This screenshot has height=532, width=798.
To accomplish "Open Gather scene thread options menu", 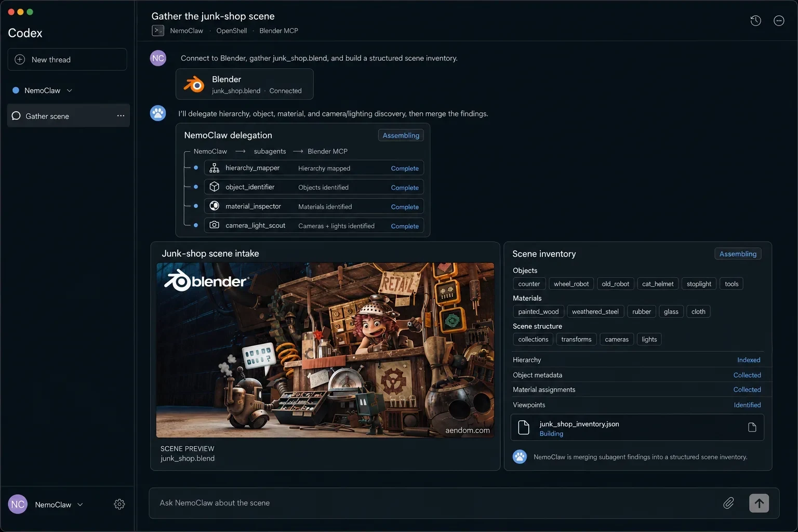I will tap(121, 116).
